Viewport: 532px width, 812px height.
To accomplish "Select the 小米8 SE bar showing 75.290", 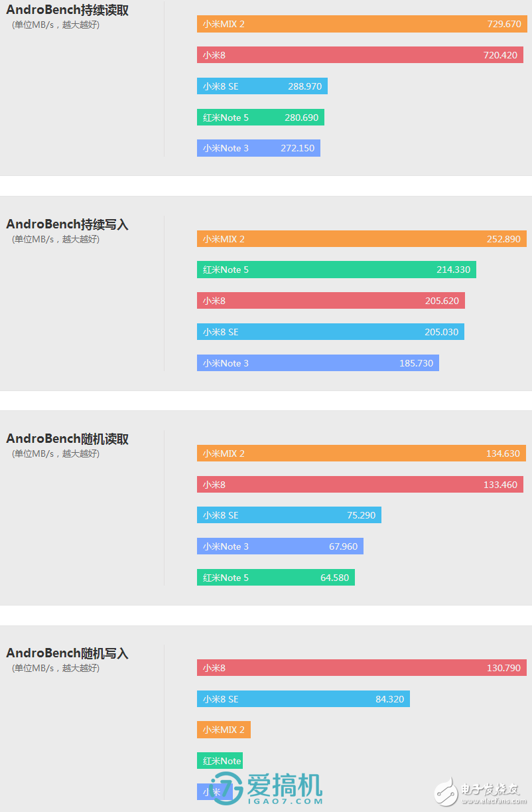I will coord(289,515).
